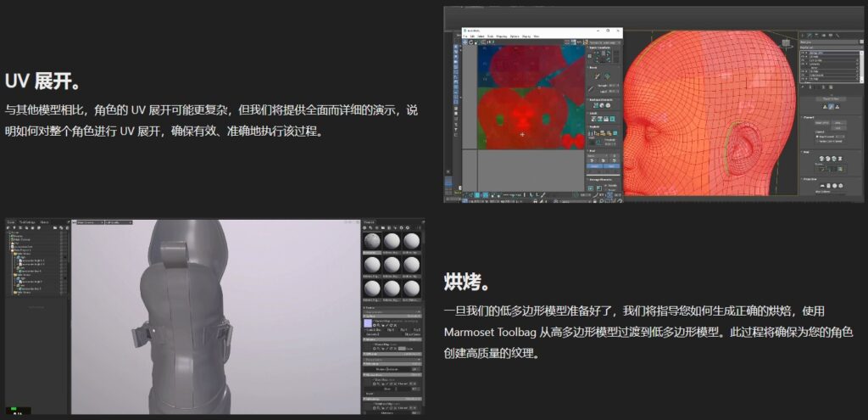Toggle visibility of Main Camera in Marmoset scene tree
868x420 pixels.
(61, 240)
